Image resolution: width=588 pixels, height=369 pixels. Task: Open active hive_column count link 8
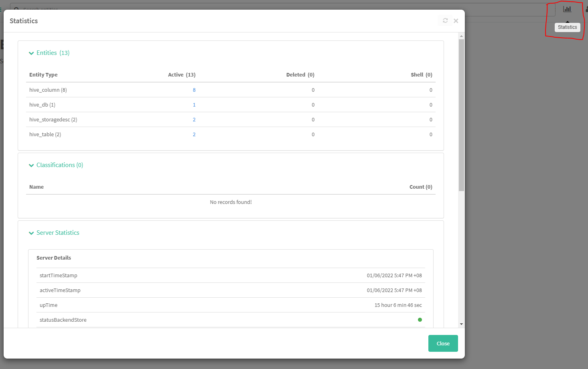click(x=194, y=90)
